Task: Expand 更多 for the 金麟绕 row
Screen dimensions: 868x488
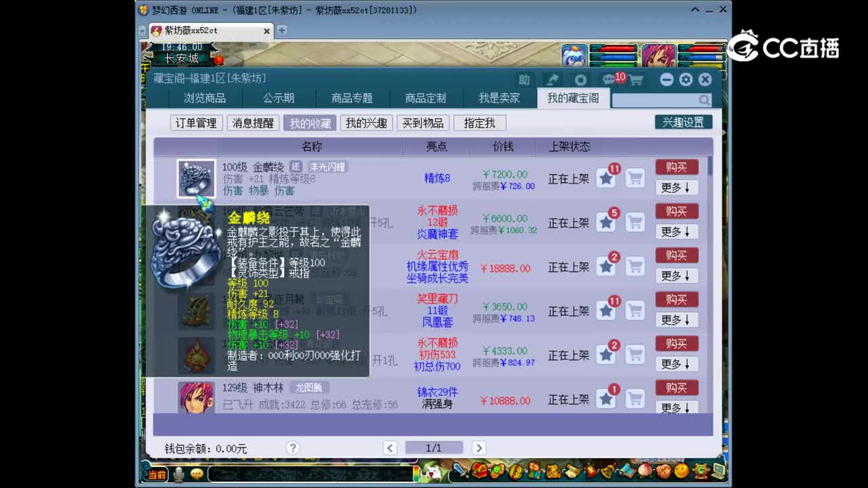Action: pos(677,188)
